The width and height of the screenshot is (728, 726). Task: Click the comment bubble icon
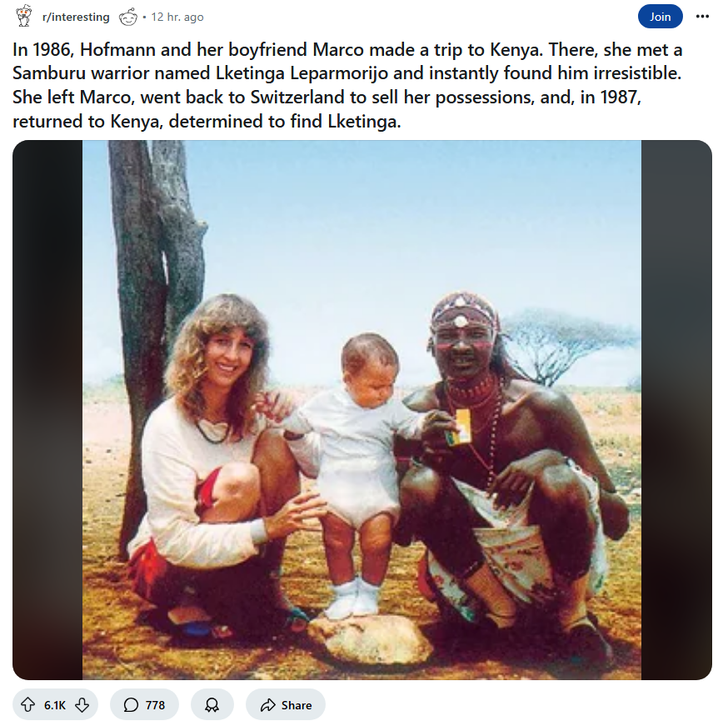[131, 705]
